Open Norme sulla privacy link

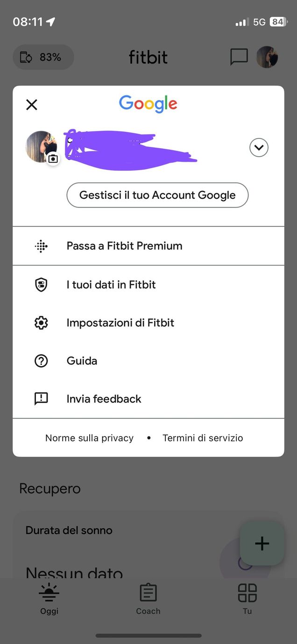89,438
